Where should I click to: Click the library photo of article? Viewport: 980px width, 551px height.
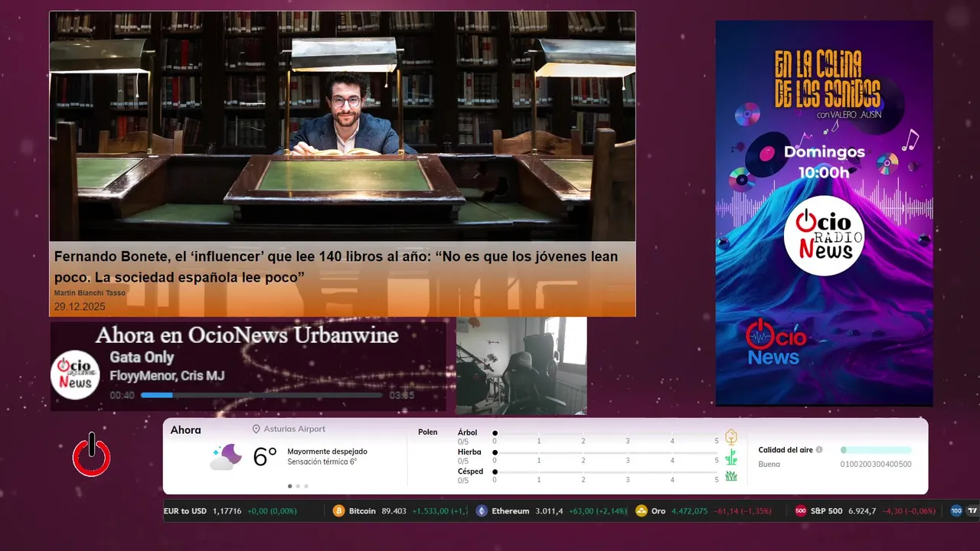pos(342,126)
